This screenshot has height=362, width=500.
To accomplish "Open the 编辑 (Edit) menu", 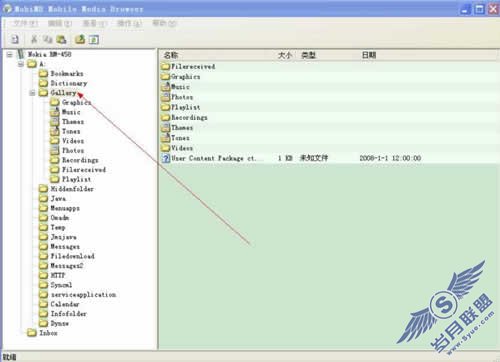I will (60, 23).
